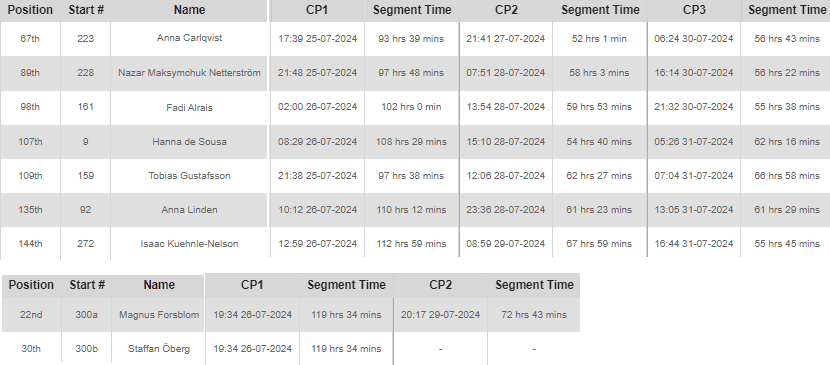
Task: Select Tobias Gustafsson's name
Action: (190, 176)
